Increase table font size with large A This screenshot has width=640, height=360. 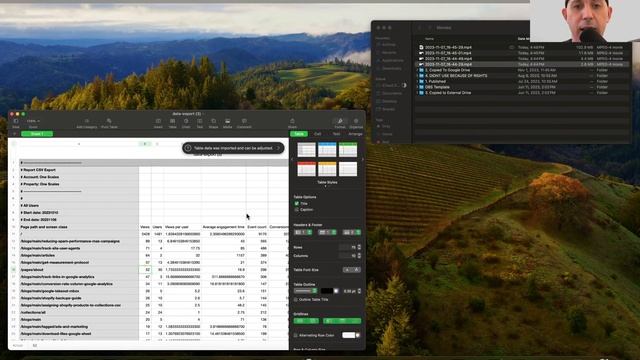point(356,270)
